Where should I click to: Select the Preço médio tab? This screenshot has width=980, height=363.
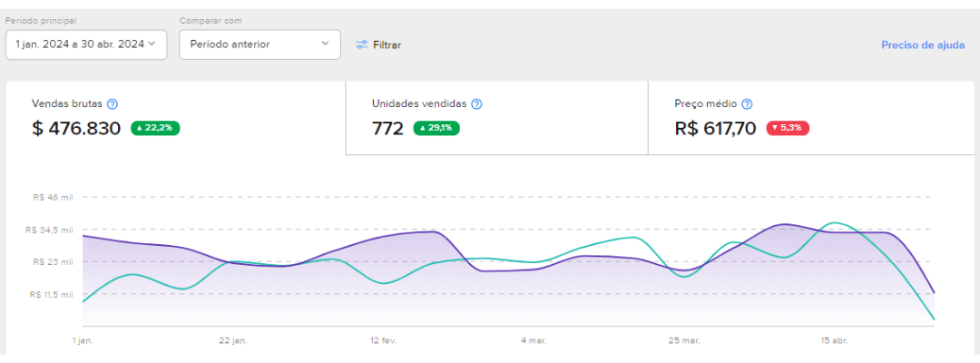(811, 118)
